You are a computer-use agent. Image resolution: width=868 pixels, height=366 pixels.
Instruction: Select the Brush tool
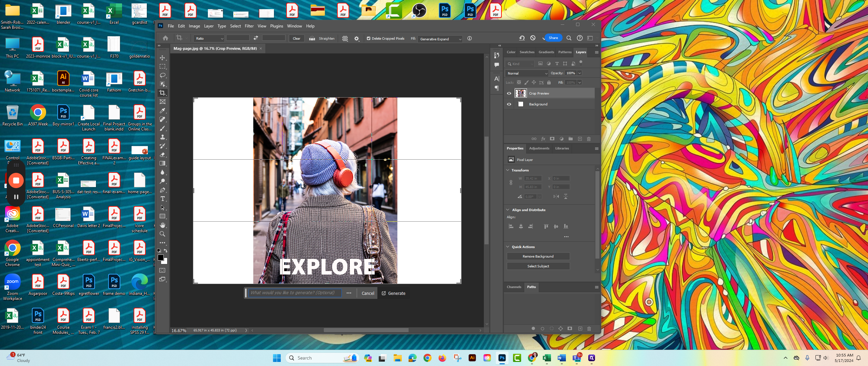click(162, 128)
